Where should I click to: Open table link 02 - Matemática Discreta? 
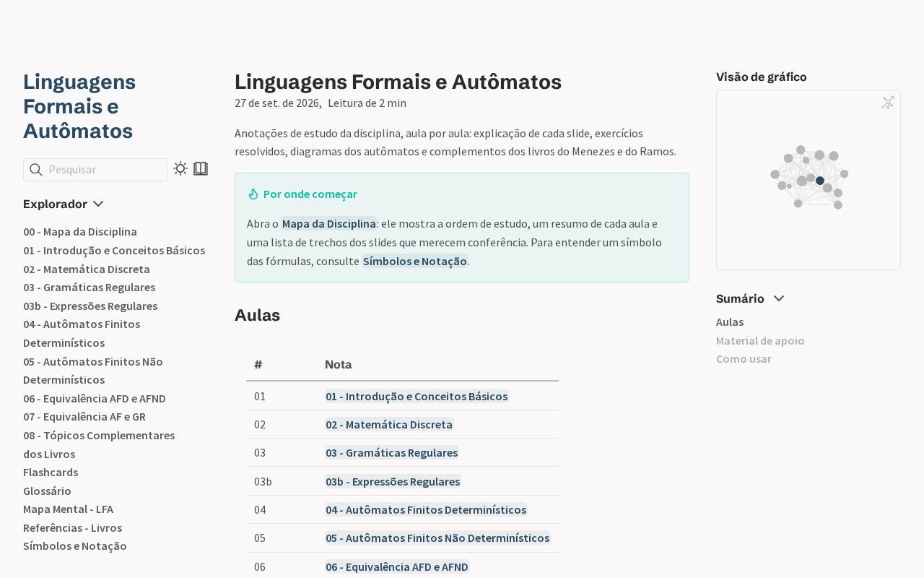[389, 424]
